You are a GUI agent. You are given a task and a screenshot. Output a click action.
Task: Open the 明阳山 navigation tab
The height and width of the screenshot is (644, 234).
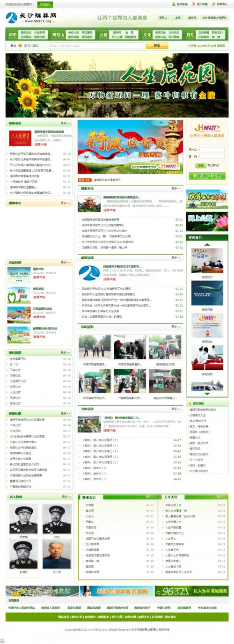click(x=58, y=35)
